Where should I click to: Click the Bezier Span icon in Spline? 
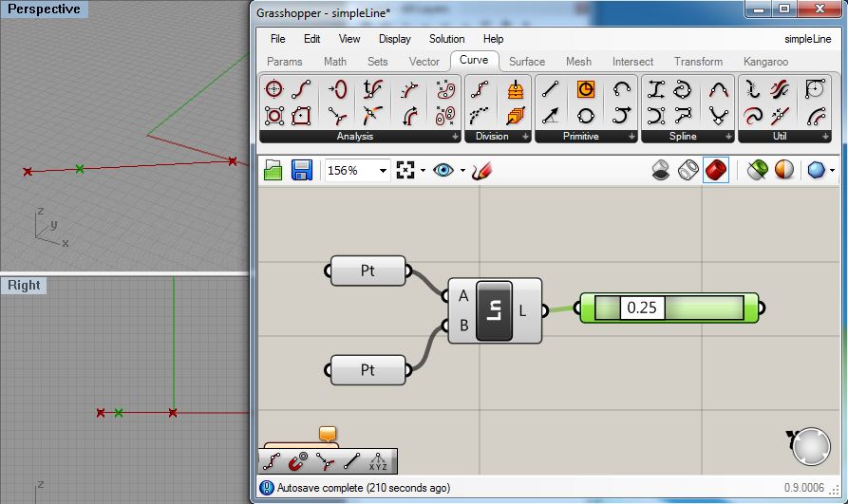(x=656, y=89)
